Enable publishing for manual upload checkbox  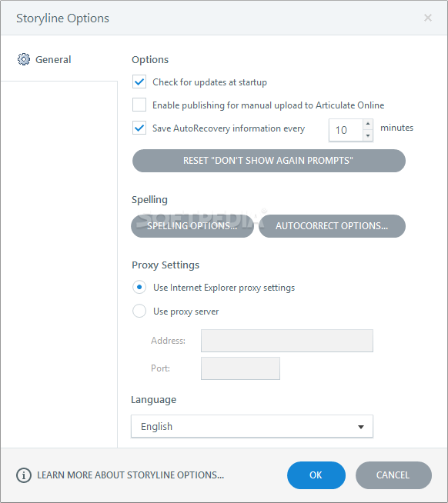pyautogui.click(x=139, y=105)
